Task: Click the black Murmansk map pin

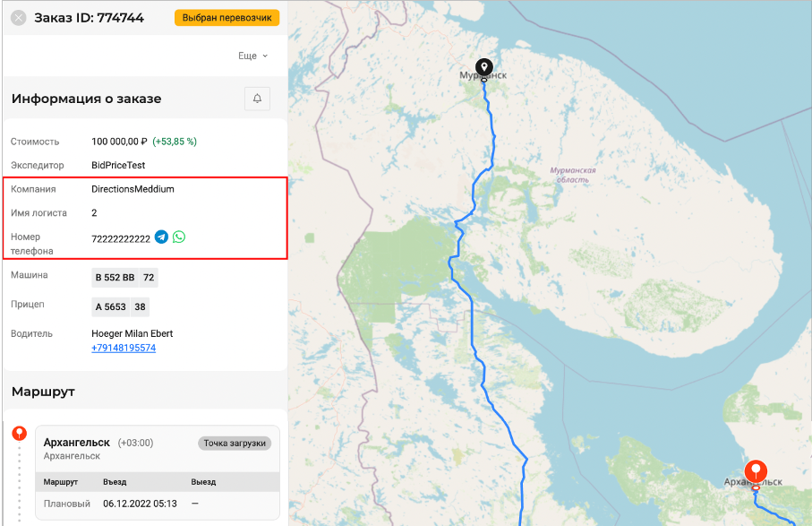Action: 483,68
